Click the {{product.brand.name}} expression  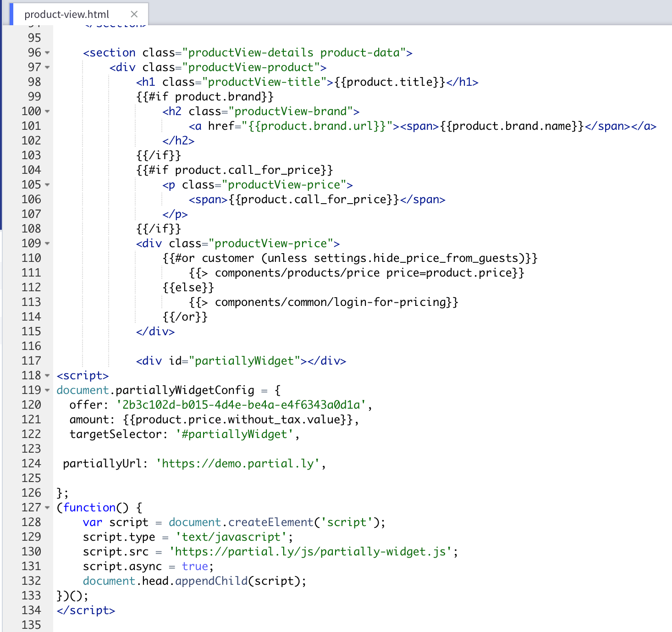512,126
